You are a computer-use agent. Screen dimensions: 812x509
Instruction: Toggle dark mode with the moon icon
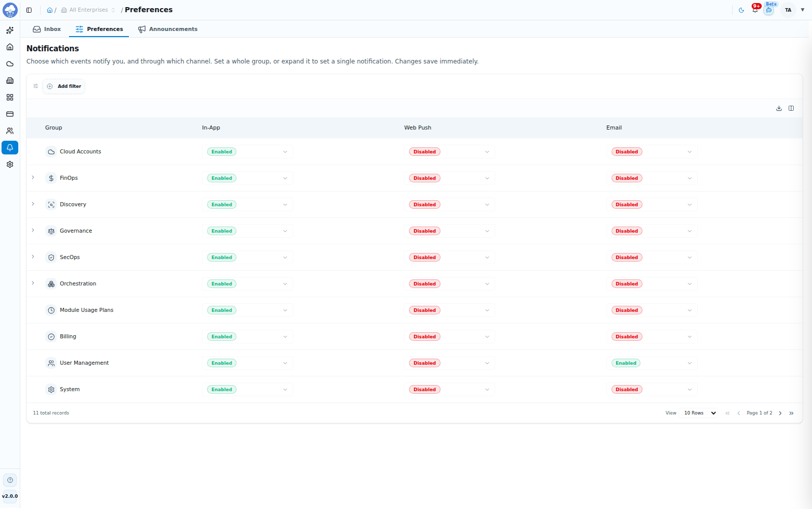point(741,10)
